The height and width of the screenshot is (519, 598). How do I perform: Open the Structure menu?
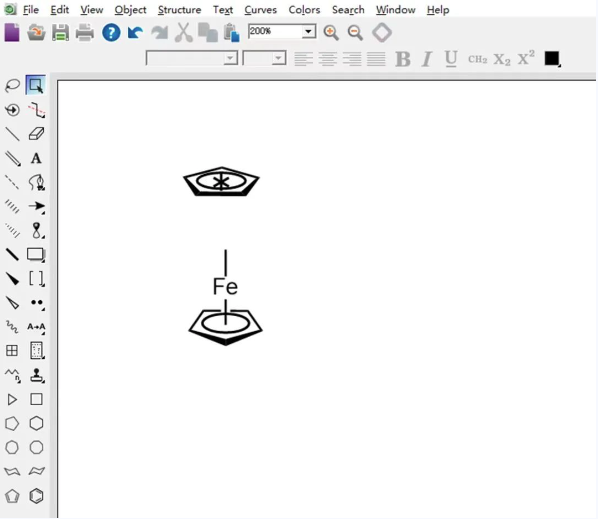179,10
